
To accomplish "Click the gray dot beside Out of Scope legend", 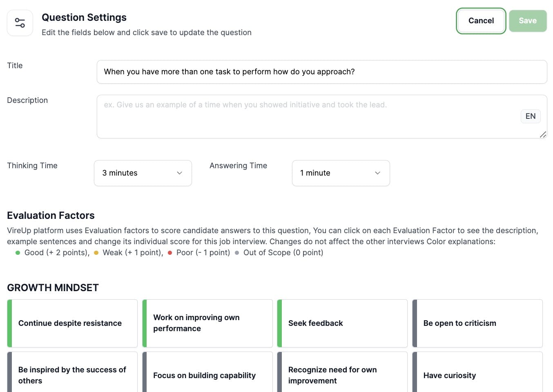I will (x=237, y=253).
